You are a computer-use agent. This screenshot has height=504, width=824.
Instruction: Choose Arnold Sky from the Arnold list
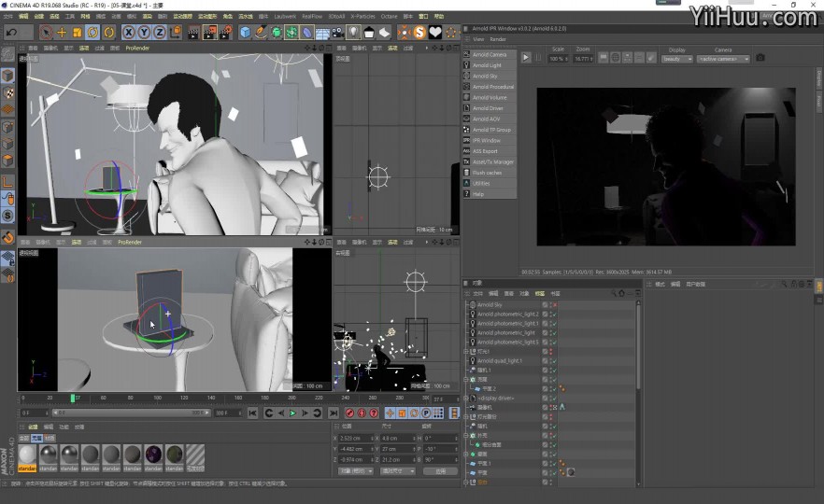pos(490,77)
